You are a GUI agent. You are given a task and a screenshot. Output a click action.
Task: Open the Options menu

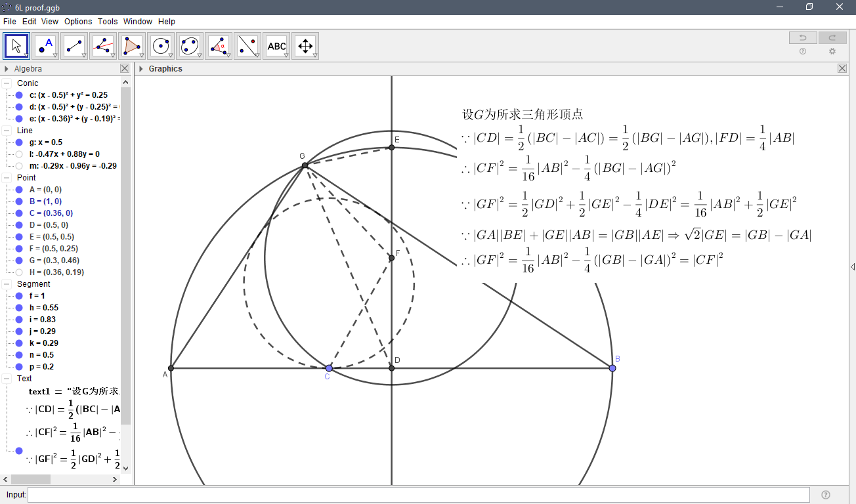78,22
